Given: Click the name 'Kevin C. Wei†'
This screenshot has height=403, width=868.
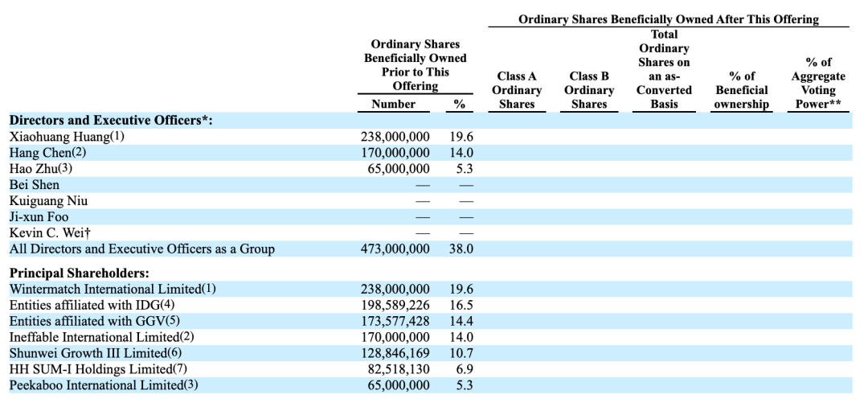Looking at the screenshot, I should pos(48,232).
